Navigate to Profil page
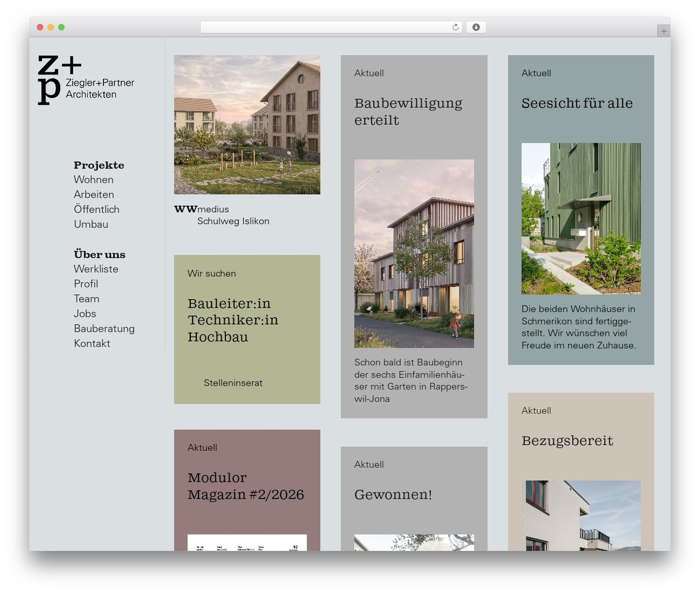Screen dimensions: 700x593 [86, 284]
